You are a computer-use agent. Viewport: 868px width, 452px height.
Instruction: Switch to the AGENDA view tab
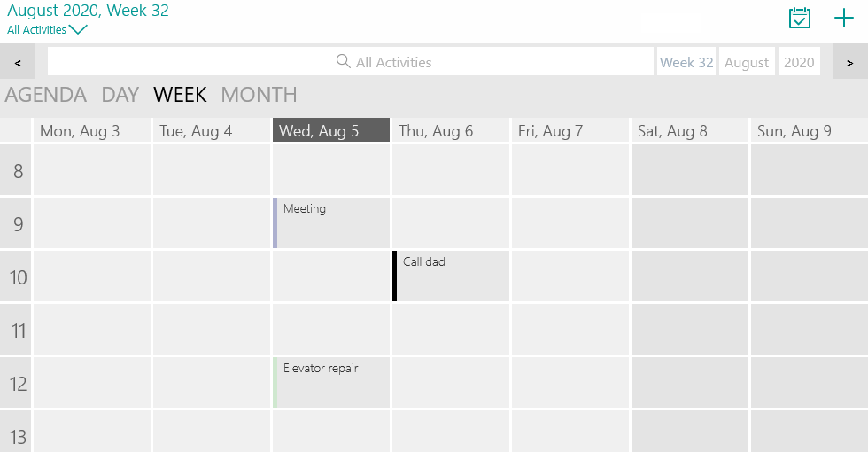coord(46,95)
